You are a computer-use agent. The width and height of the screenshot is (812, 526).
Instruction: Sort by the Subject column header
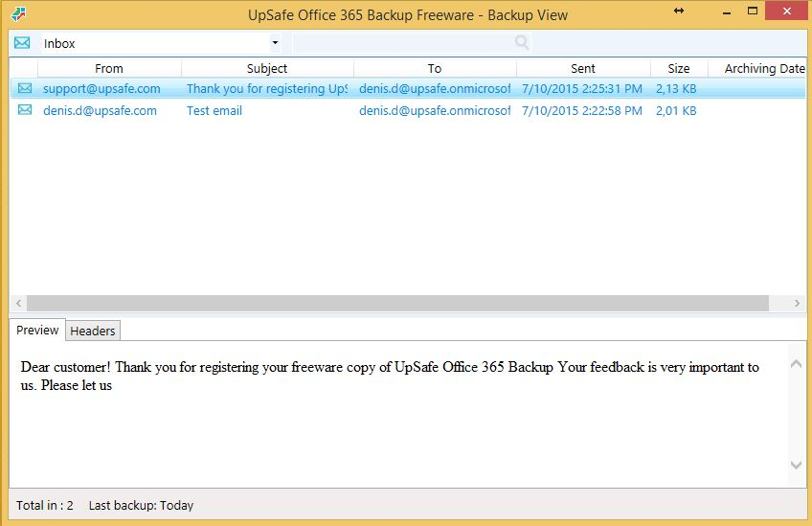tap(267, 68)
